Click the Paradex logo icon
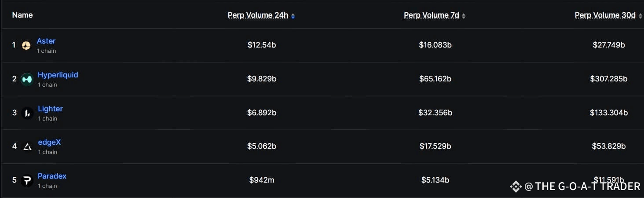This screenshot has width=644, height=198. point(27,180)
